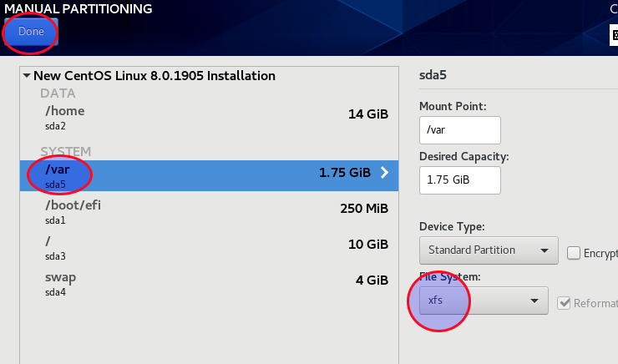Screen dimensions: 618x364
Task: Select the swap sda4 partition
Action: [x=210, y=284]
